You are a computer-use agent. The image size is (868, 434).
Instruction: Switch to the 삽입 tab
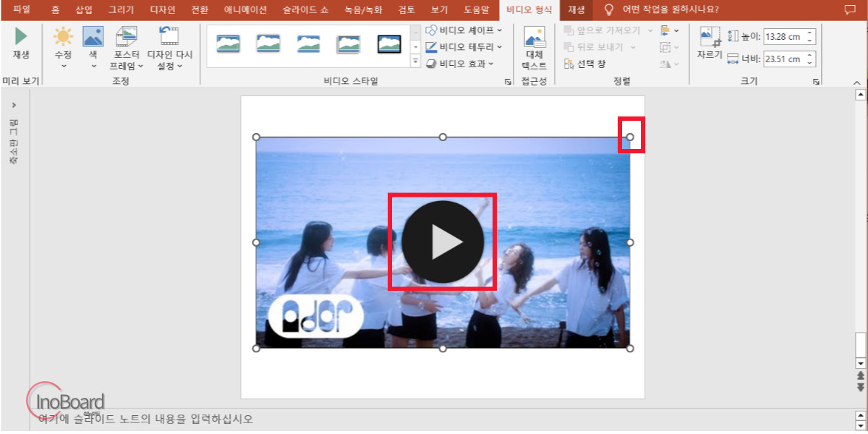click(x=84, y=10)
